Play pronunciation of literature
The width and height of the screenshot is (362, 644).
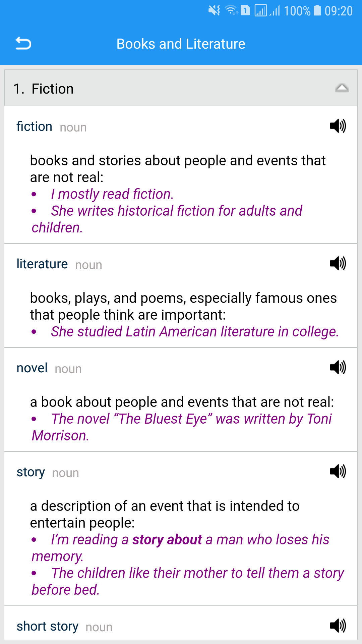pos(338,264)
